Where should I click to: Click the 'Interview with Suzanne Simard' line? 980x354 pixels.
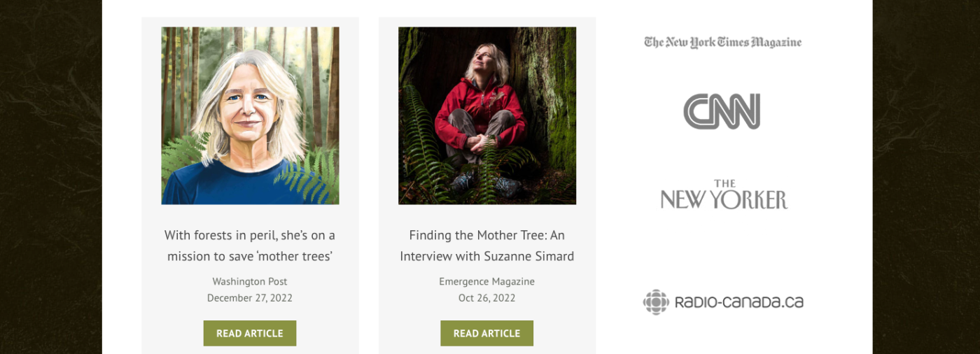[487, 256]
